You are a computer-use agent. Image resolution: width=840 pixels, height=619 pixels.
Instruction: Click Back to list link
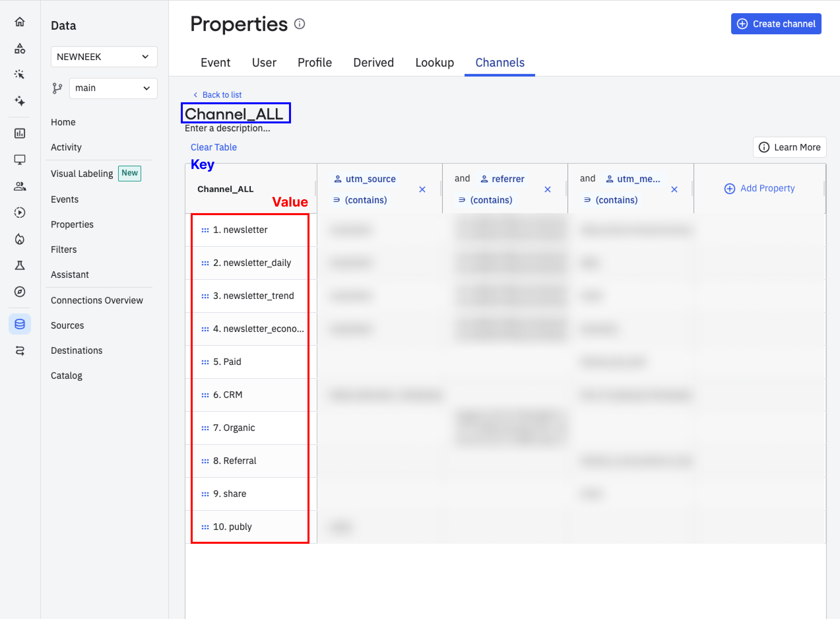[217, 95]
